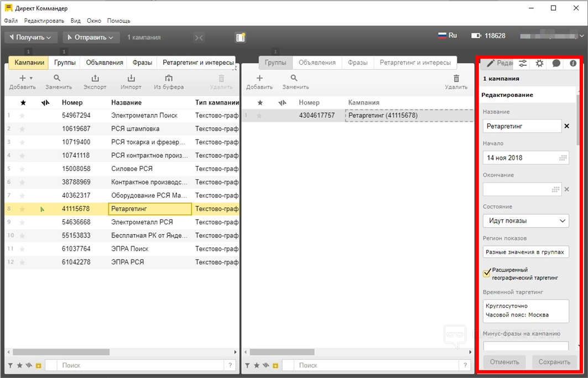Toggle 'Расширенный географический таргетинг' checkbox
Viewport: 588px width, 378px height.
pyautogui.click(x=487, y=273)
